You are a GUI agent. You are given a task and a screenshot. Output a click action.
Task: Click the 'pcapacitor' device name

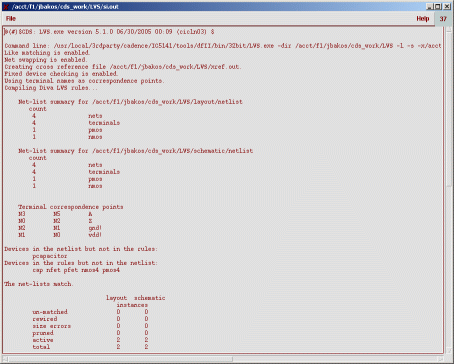click(50, 256)
